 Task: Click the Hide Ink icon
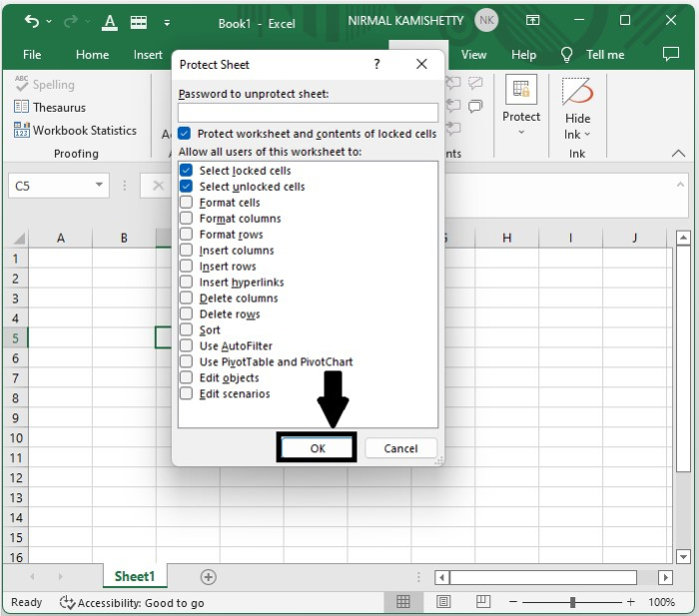click(x=577, y=93)
